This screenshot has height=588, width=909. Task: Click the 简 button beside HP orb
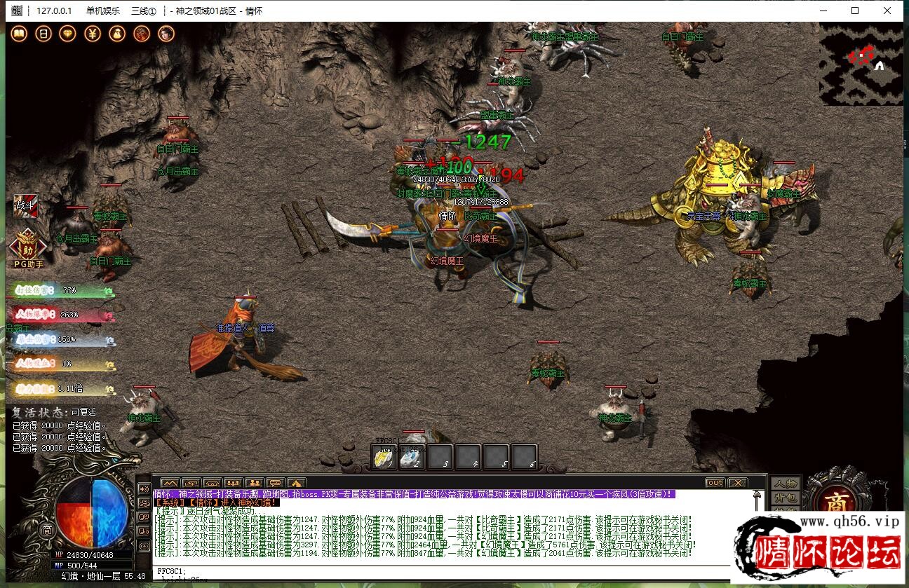point(47,531)
